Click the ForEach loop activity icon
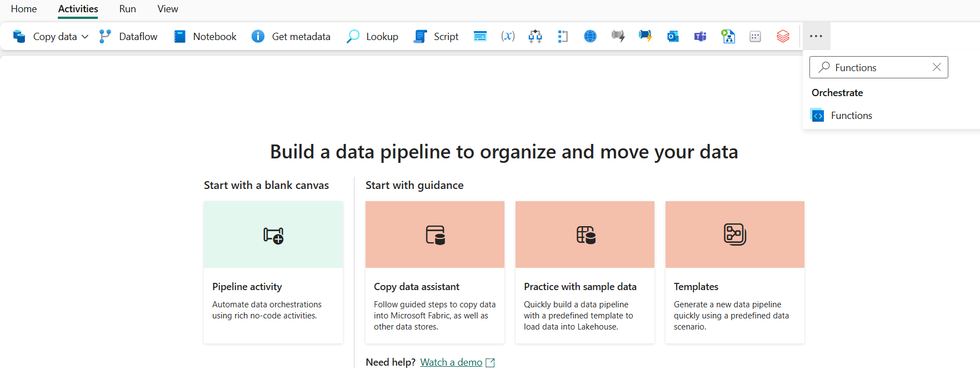 (563, 37)
